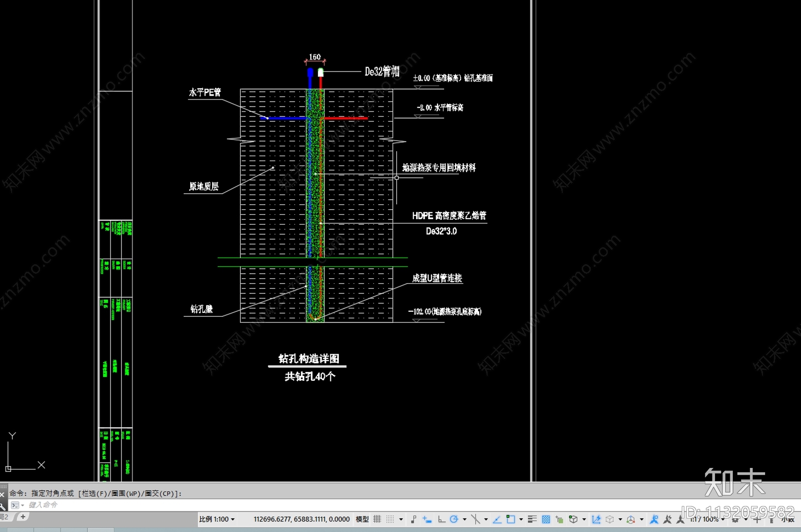Screen dimensions: 801x532
Task: Toggle isometric drafting icon
Action: point(476,519)
